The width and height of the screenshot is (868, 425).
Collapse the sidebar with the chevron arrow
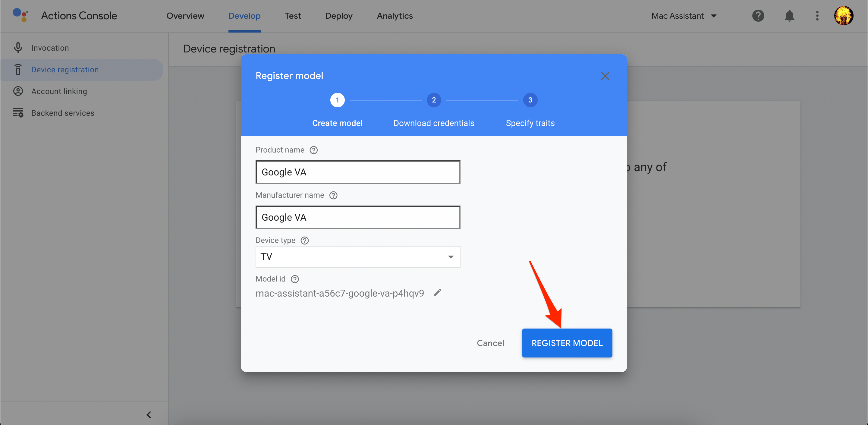149,414
